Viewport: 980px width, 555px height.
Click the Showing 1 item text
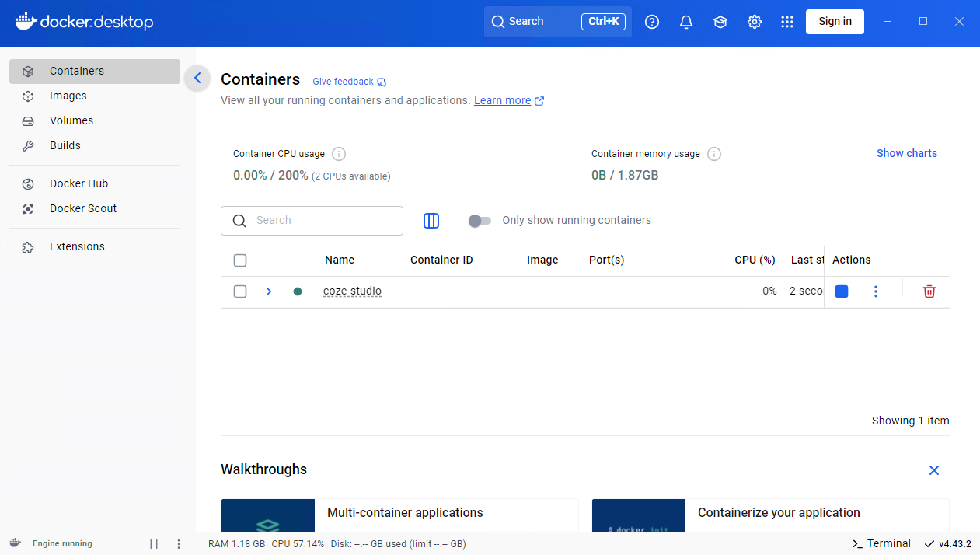click(x=911, y=421)
